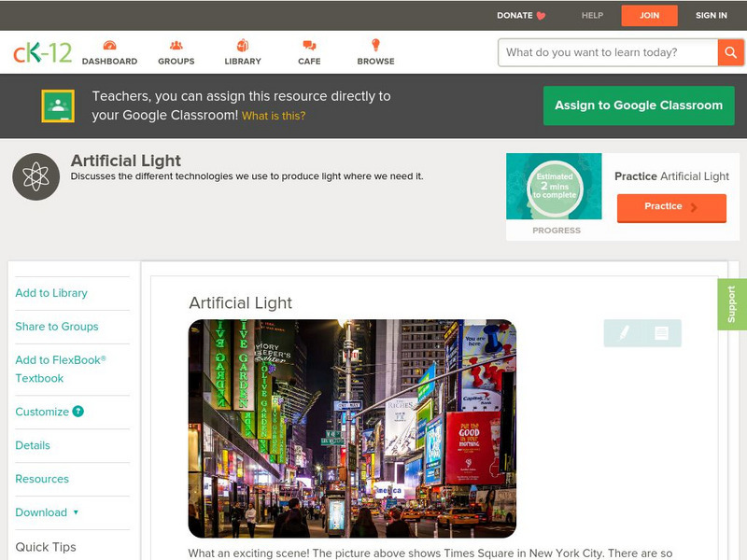Click the SIGN IN link
Image resolution: width=747 pixels, height=560 pixels.
point(712,16)
